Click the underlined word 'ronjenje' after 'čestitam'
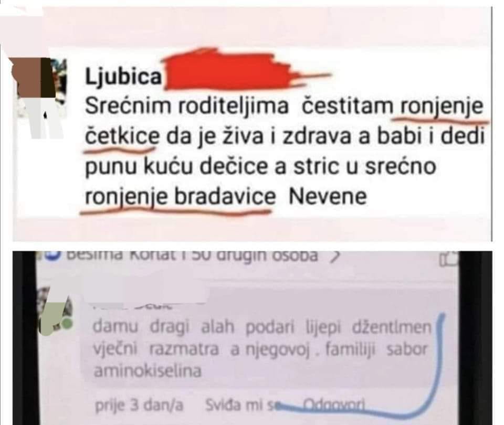The image size is (504, 425). point(440,108)
